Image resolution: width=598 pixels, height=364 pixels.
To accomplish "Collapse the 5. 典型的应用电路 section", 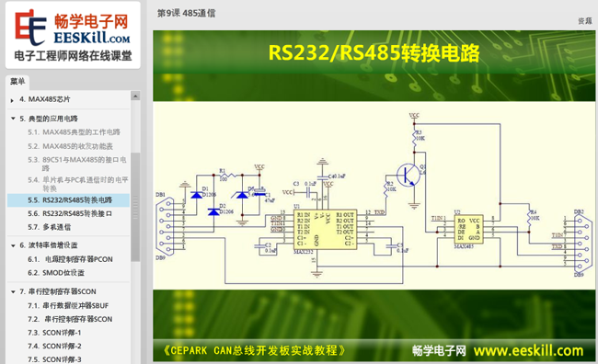I will click(x=13, y=119).
